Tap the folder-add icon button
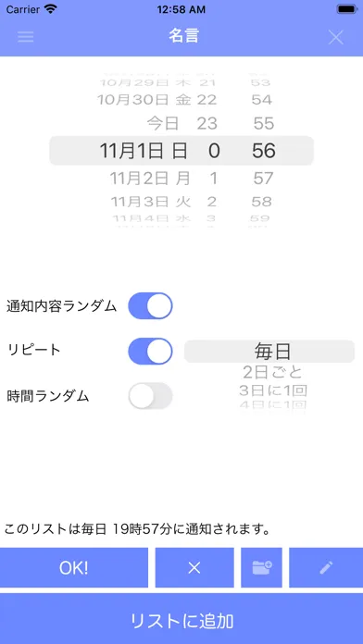363x644 pixels. [261, 567]
